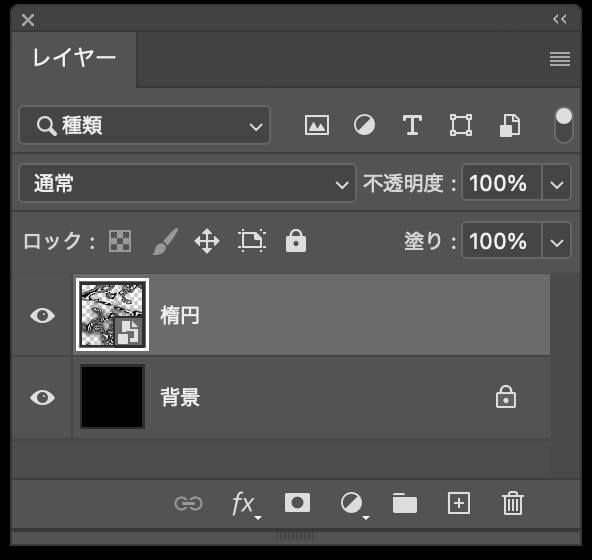
Task: Create a new layer plus icon
Action: pos(459,503)
